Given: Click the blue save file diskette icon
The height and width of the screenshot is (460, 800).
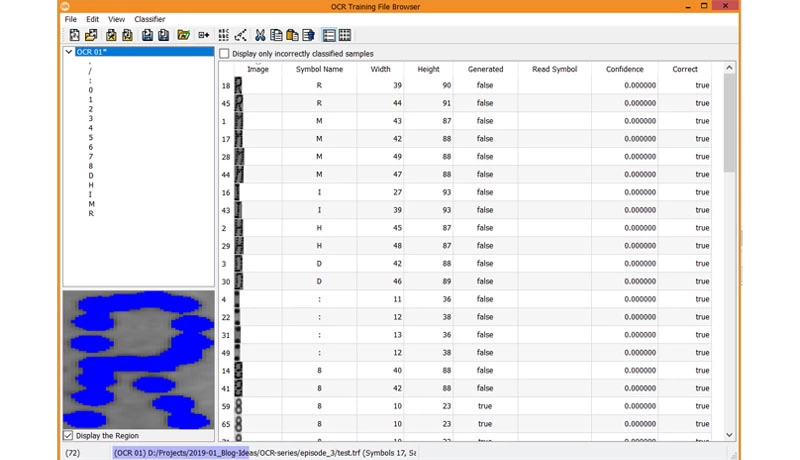Looking at the screenshot, I should click(x=147, y=35).
